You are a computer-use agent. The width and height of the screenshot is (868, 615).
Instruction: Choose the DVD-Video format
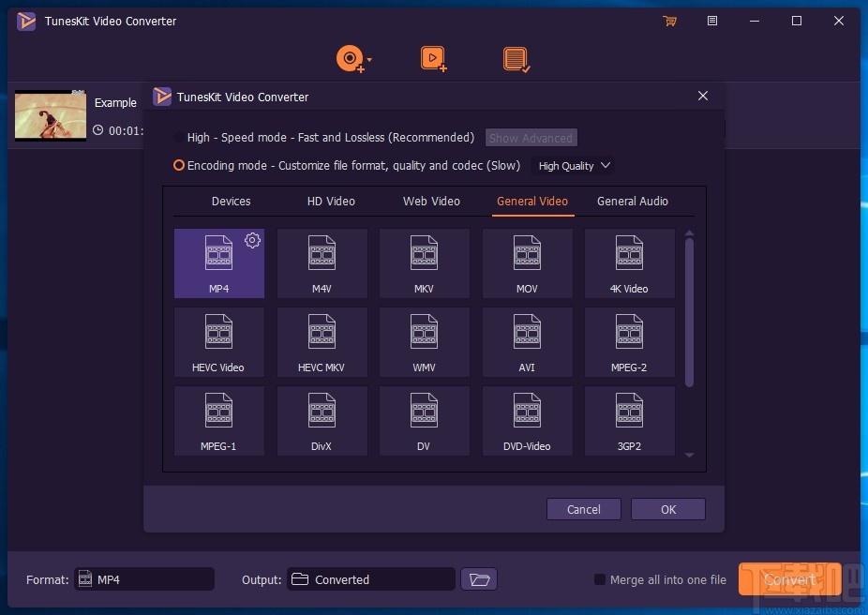click(527, 421)
